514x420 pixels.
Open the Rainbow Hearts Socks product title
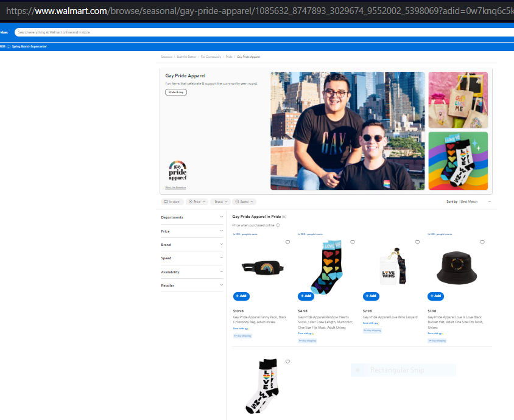point(325,323)
